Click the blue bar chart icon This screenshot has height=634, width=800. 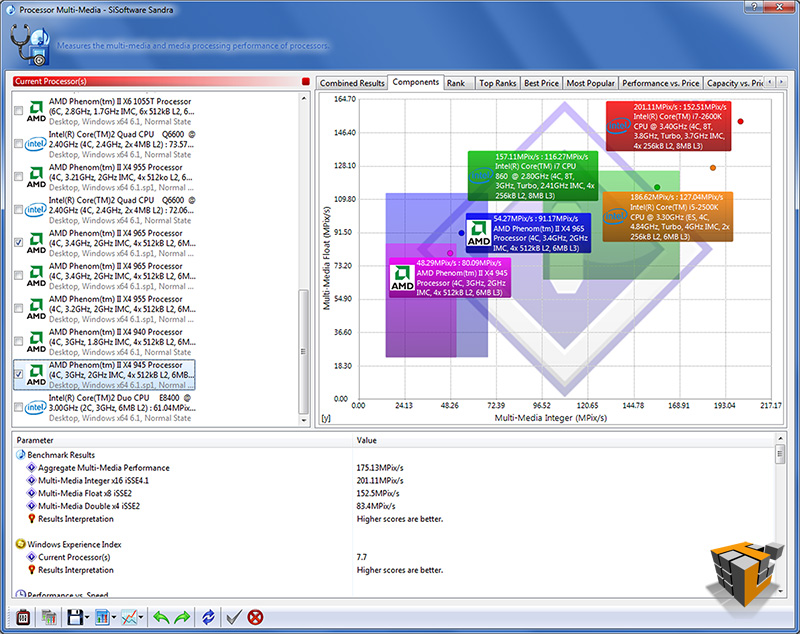[x=102, y=617]
